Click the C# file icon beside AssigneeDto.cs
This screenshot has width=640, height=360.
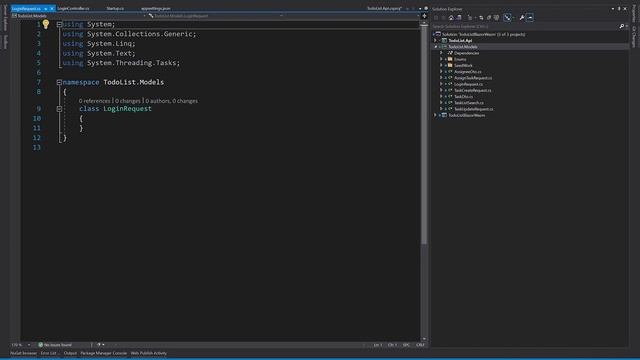[450, 71]
